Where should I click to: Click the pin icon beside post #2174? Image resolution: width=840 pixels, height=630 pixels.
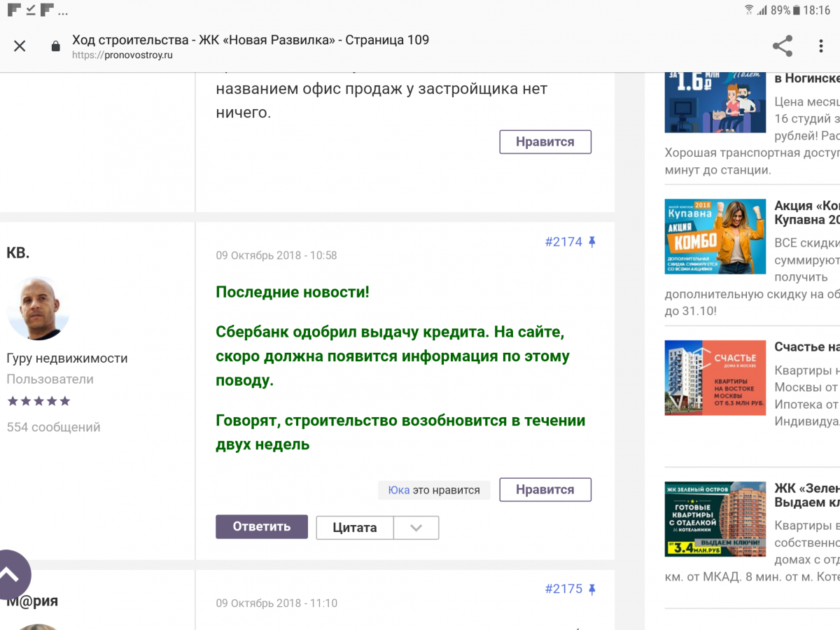point(591,242)
